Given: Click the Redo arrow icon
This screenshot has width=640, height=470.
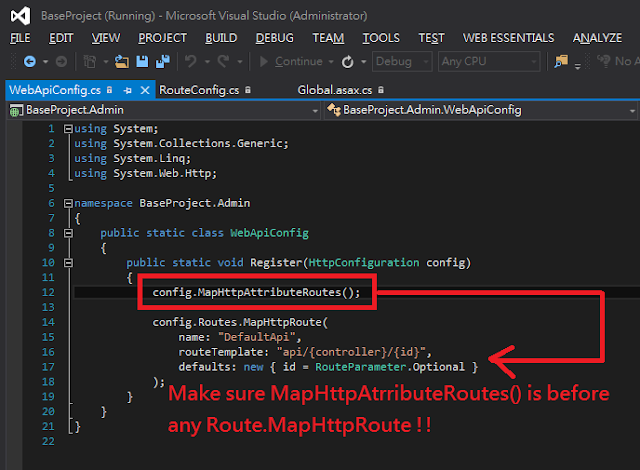Looking at the screenshot, I should click(223, 62).
